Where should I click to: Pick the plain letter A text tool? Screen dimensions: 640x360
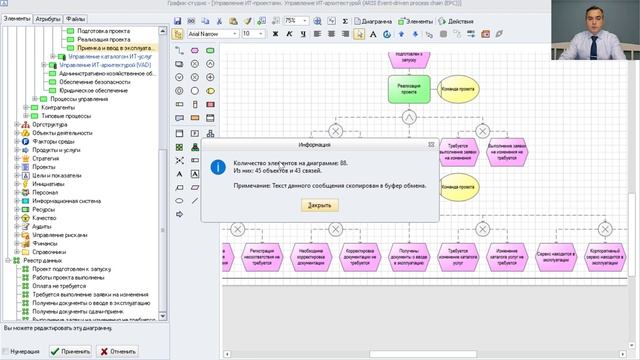click(179, 174)
